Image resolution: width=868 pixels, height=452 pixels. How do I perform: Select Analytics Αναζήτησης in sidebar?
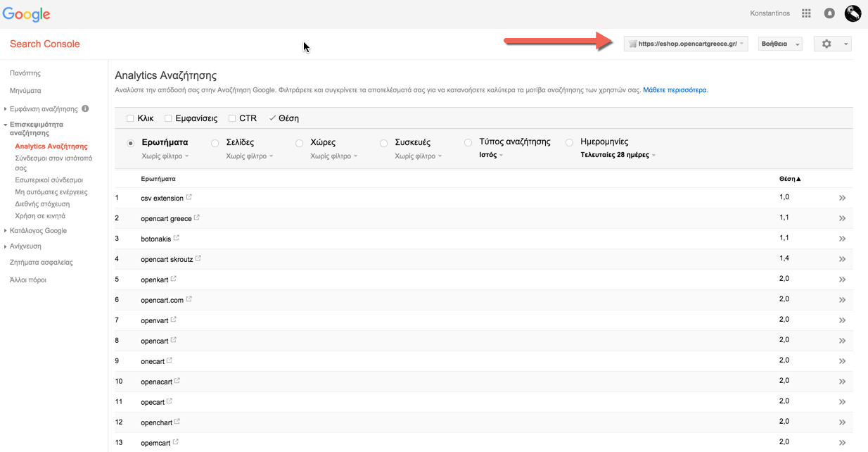click(x=51, y=146)
